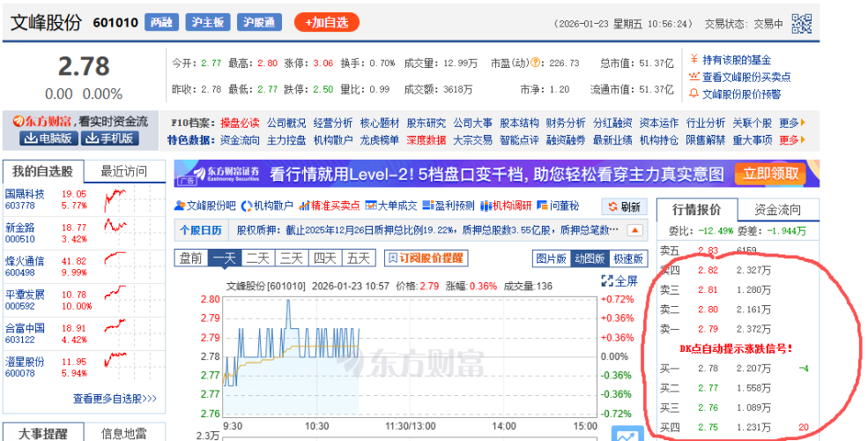Open 机构调研 icon link
The height and width of the screenshot is (441, 868).
[506, 206]
